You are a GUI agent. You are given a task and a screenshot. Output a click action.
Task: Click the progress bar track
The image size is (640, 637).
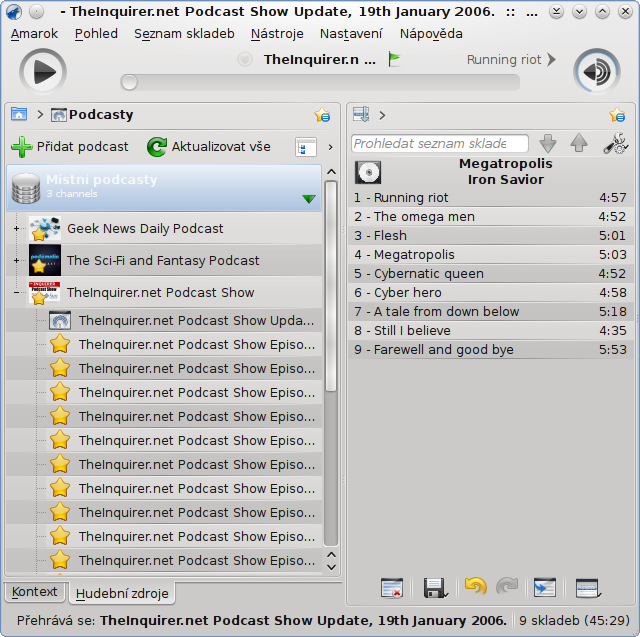click(320, 82)
